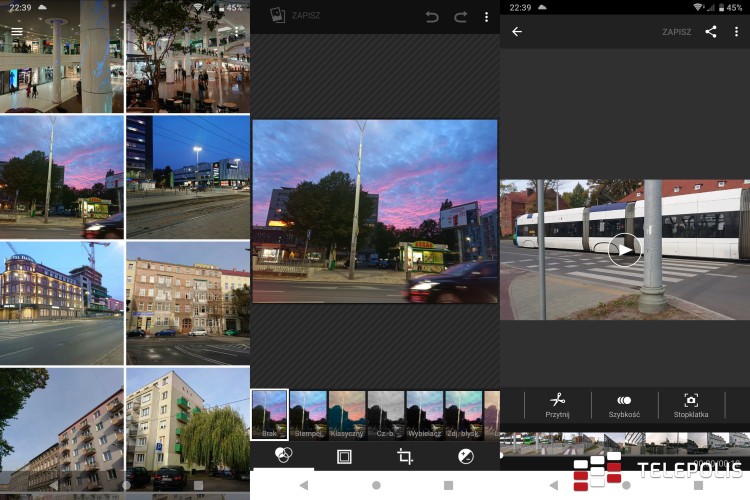Open the video editor three-dot menu
The image size is (750, 500).
[x=736, y=31]
